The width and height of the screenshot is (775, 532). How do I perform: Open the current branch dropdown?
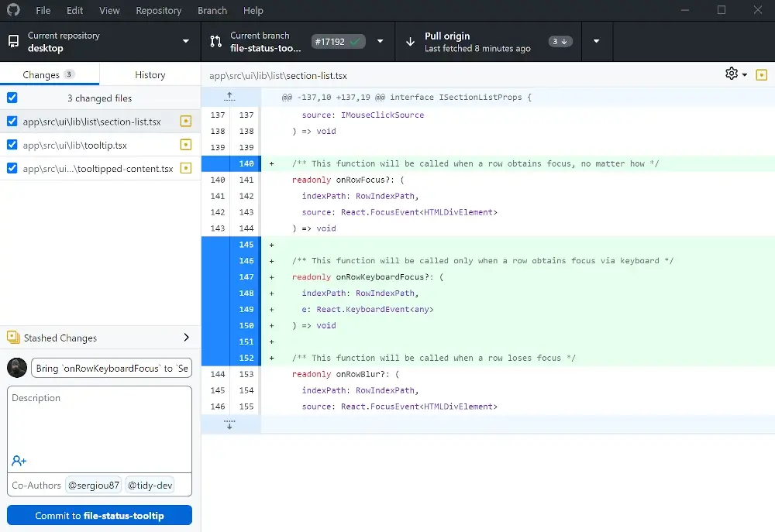(379, 41)
